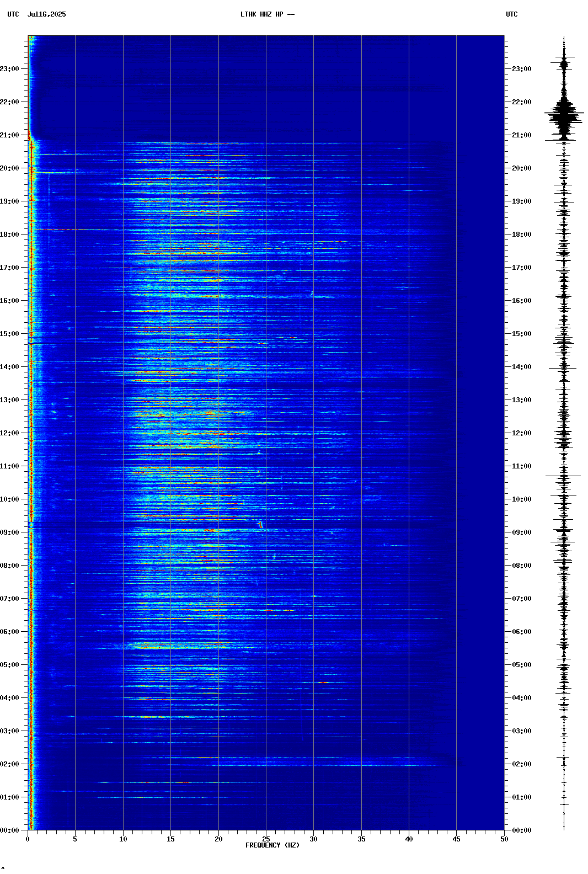Viewport: 588px width, 874px height.
Task: Click 07:00 on the right time axis
Action: click(x=522, y=599)
